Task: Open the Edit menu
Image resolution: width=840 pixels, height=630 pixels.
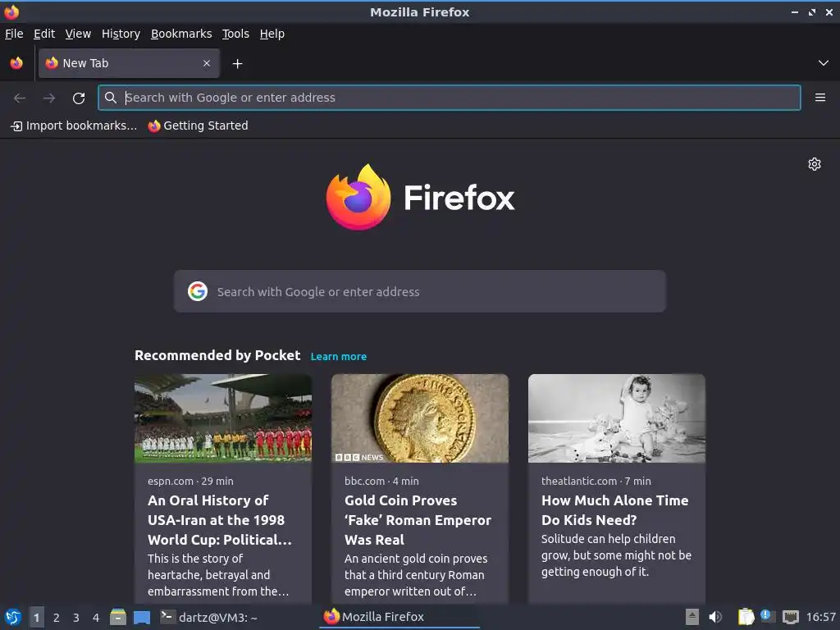Action: point(44,34)
